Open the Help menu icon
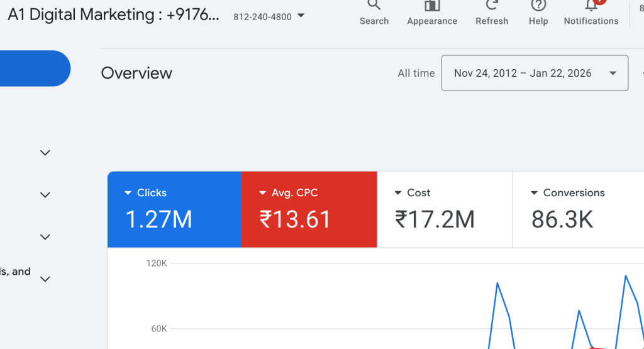The width and height of the screenshot is (644, 349). click(x=538, y=8)
